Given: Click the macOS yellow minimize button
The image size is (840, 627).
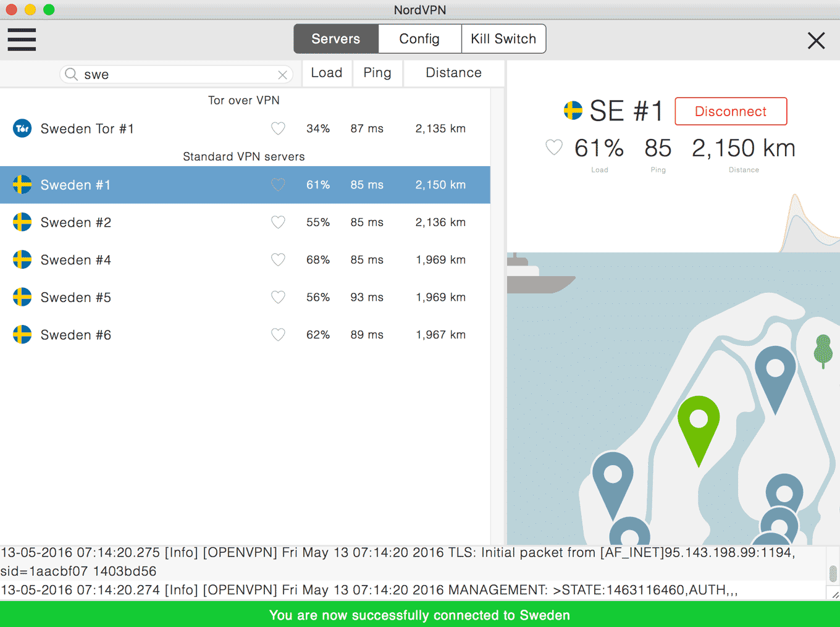Looking at the screenshot, I should click(30, 9).
